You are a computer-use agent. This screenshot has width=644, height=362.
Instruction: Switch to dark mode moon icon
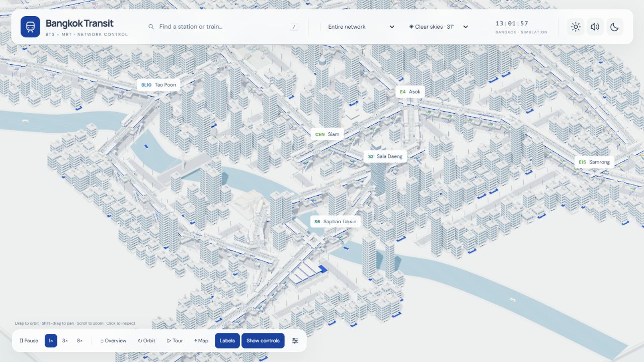(615, 27)
